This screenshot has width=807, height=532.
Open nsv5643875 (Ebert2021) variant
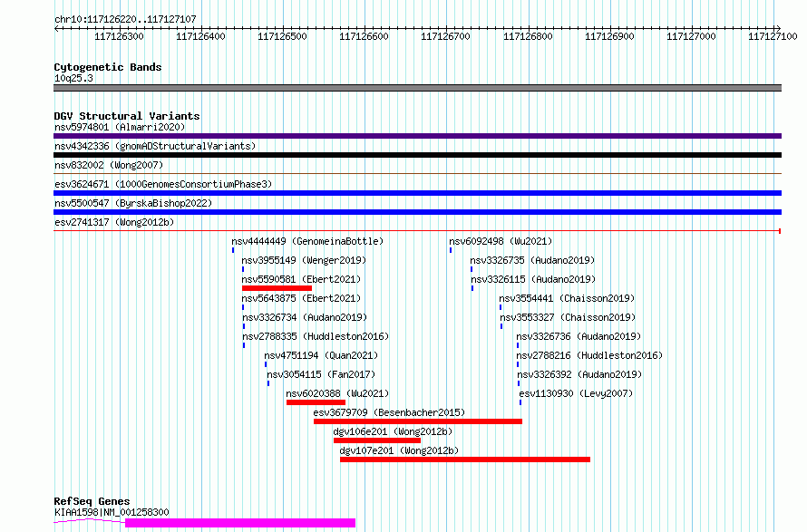[x=301, y=298]
